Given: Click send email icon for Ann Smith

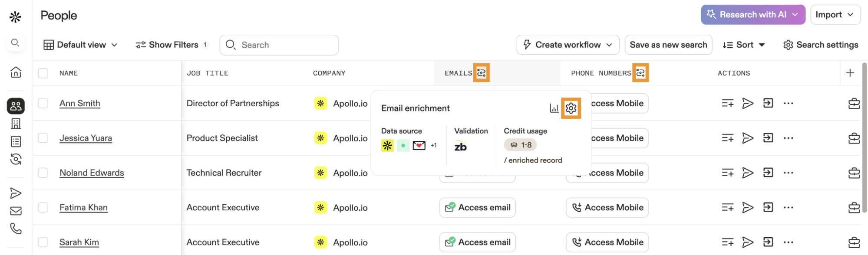Looking at the screenshot, I should tap(747, 103).
